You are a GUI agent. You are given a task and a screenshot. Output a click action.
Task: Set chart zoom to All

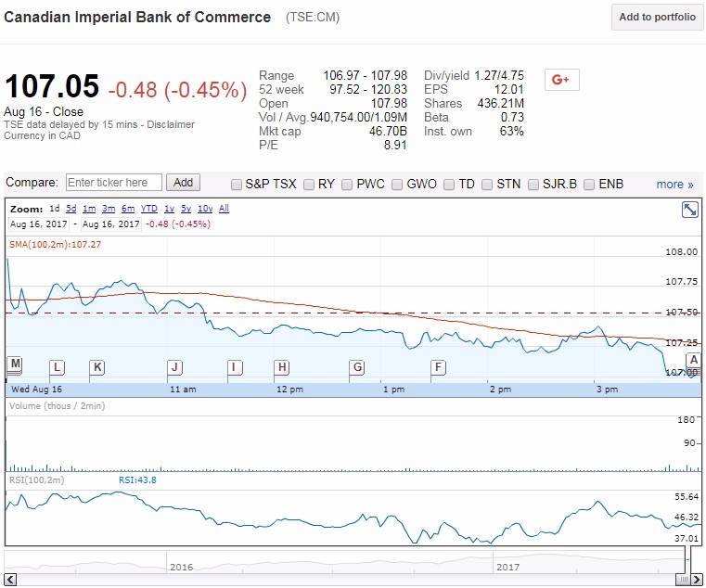224,209
